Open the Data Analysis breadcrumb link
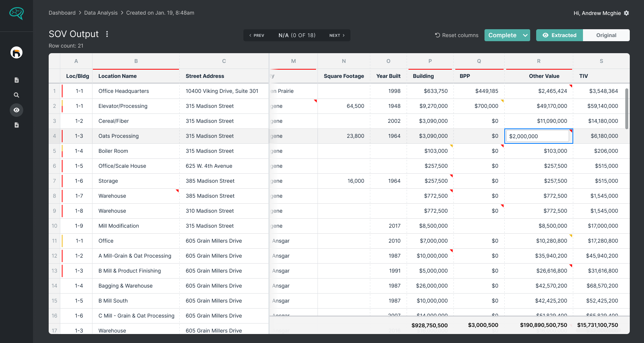Screen dimensions: 644x343 pos(101,13)
